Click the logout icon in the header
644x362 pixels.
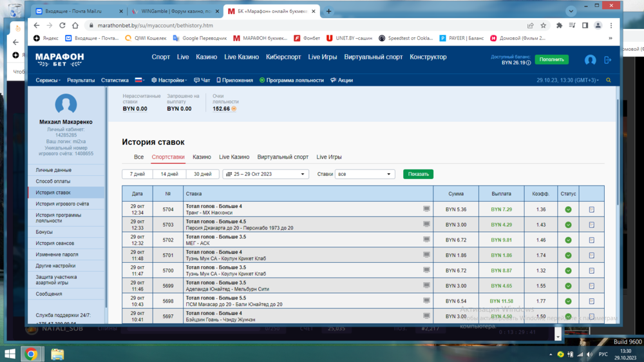click(607, 59)
